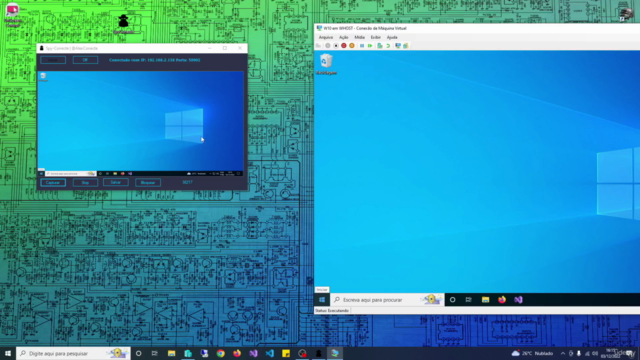
Task: Click the host Windows Start button
Action: coord(8,353)
